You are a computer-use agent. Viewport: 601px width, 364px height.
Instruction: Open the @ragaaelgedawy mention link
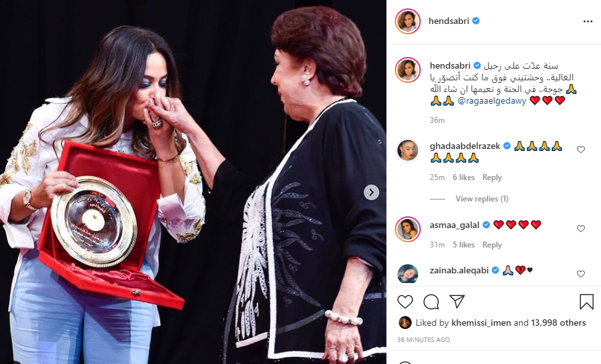[492, 100]
